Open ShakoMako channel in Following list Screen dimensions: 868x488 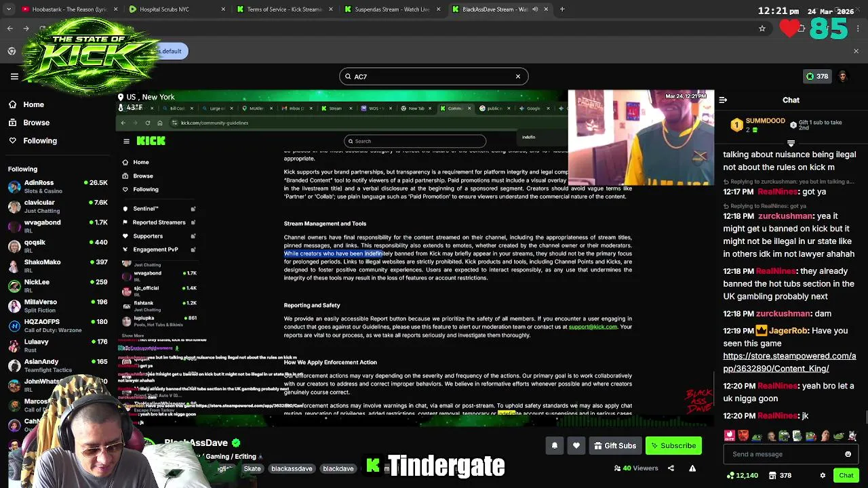tap(58, 266)
